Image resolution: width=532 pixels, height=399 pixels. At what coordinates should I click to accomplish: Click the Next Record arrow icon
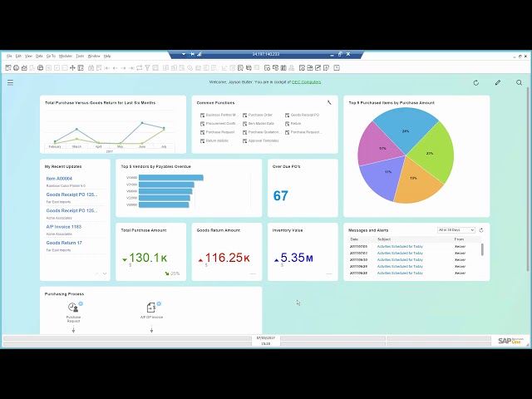[123, 68]
